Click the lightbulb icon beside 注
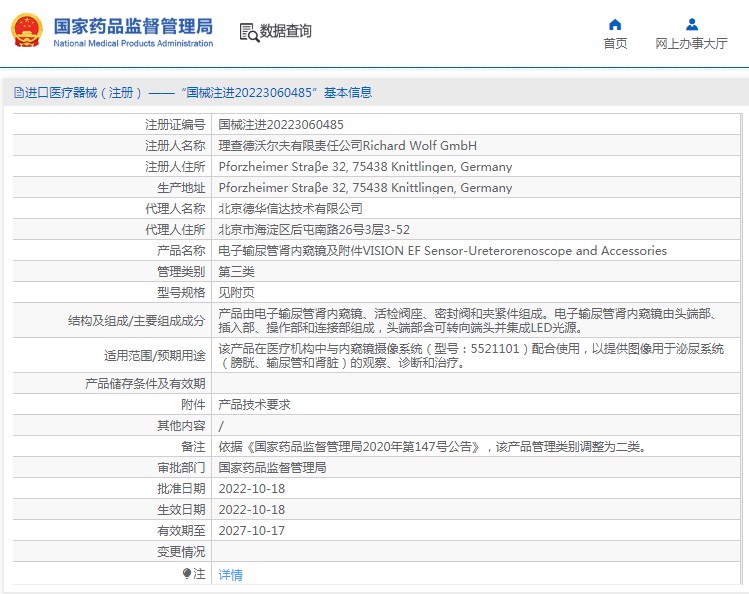Screen dimensions: 749x594 pyautogui.click(x=187, y=573)
